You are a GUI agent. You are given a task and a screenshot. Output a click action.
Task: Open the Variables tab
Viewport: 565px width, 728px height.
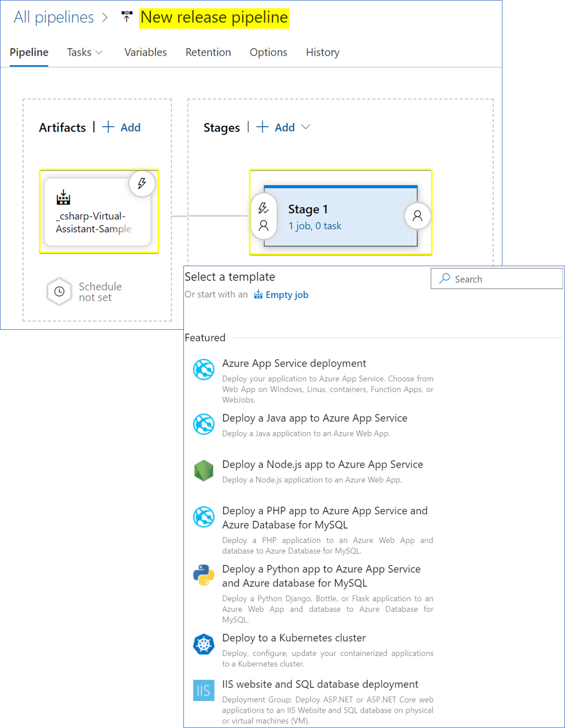point(146,52)
